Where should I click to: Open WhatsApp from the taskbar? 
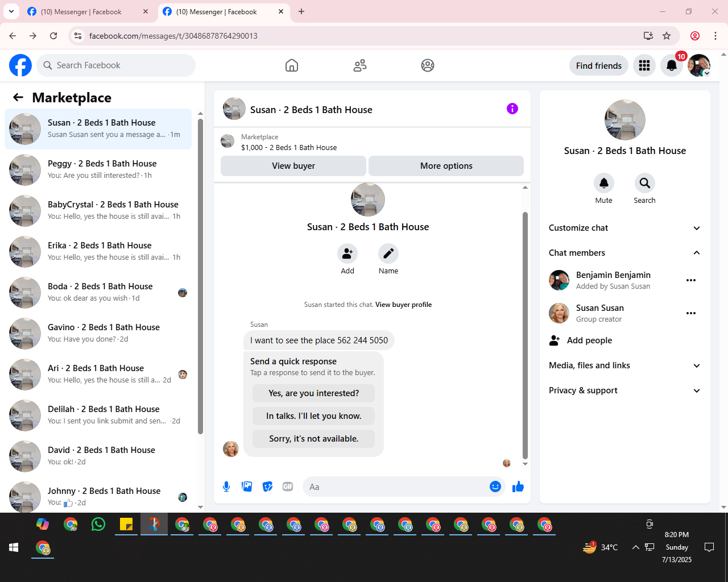click(x=98, y=524)
